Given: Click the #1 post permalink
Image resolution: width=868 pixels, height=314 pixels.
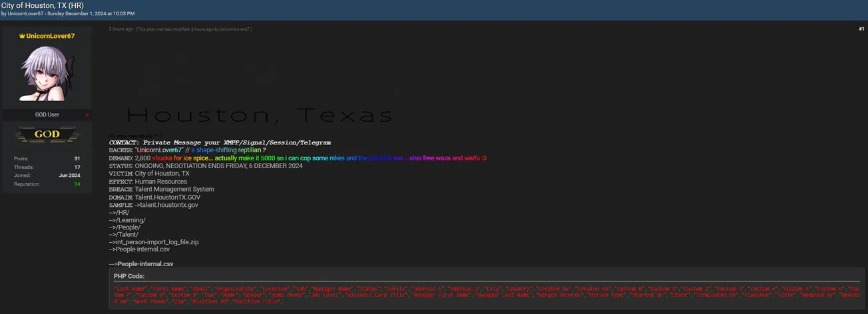Looking at the screenshot, I should [x=861, y=29].
